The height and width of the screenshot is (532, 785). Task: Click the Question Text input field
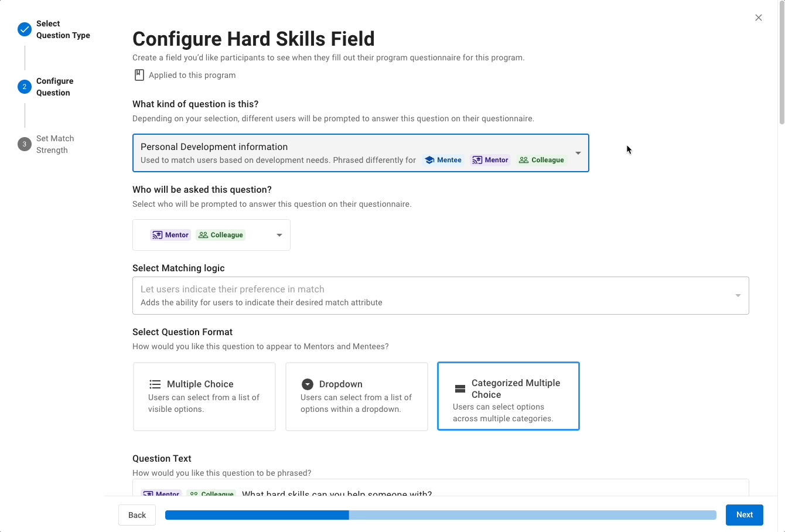pos(441,487)
